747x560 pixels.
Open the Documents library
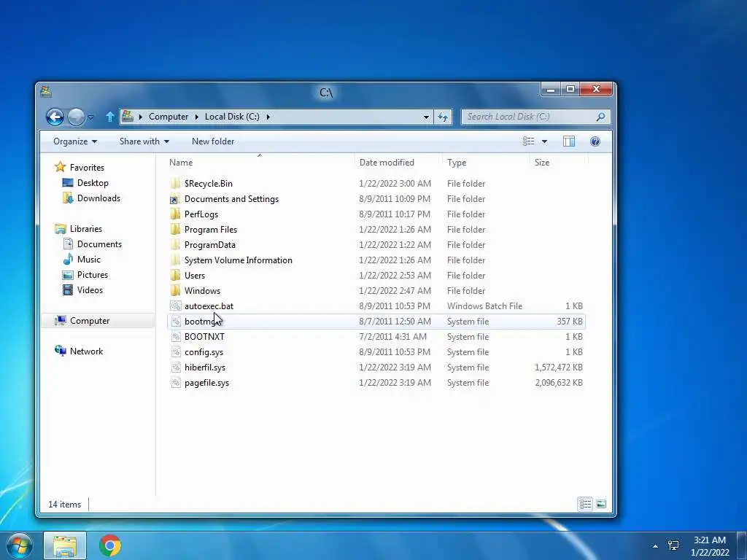coord(99,244)
